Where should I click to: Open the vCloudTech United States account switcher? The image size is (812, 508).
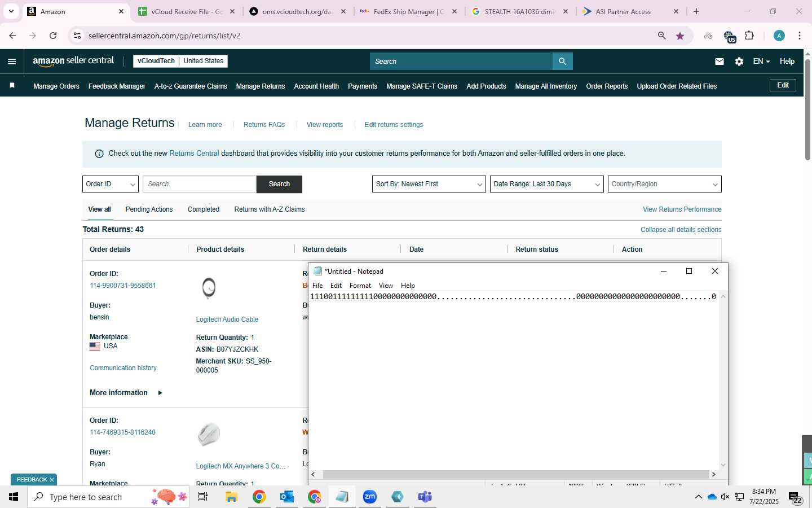point(180,61)
